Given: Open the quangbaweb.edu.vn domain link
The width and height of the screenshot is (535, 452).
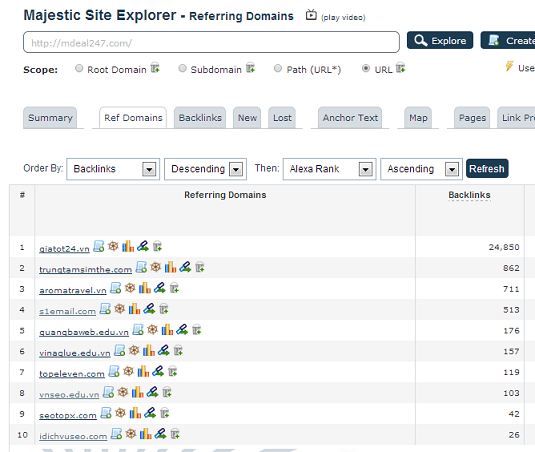Looking at the screenshot, I should point(84,332).
